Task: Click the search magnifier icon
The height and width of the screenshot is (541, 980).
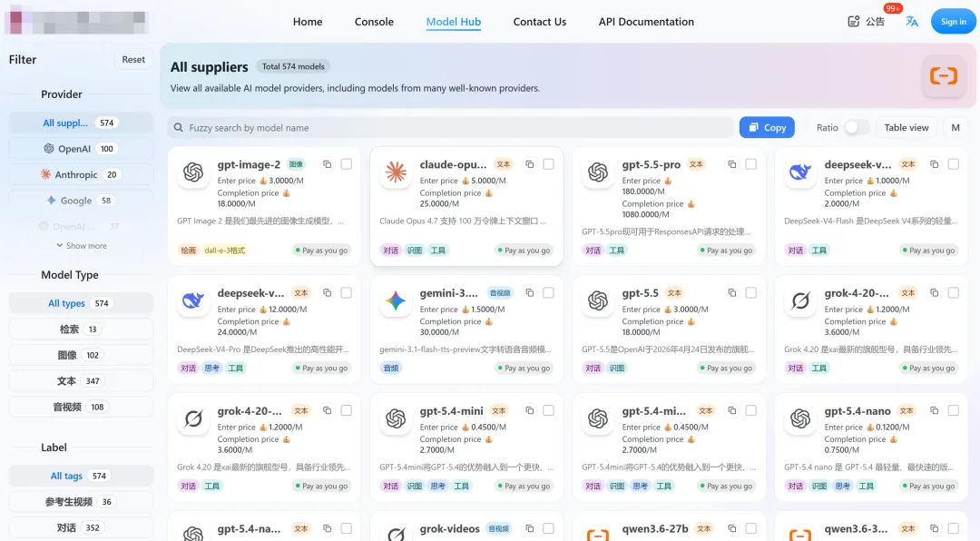Action: tap(178, 128)
